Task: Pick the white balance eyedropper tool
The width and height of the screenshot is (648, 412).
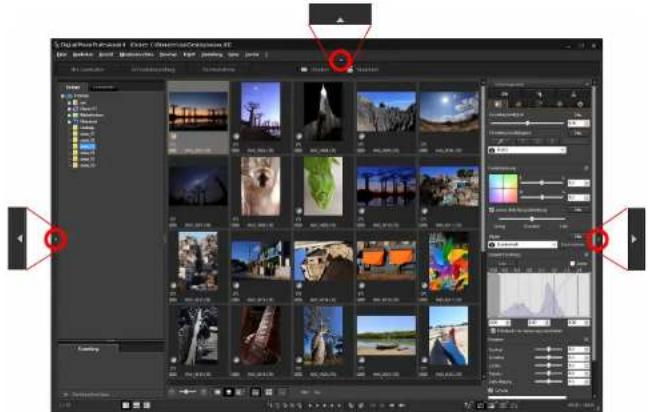Action: click(x=500, y=141)
